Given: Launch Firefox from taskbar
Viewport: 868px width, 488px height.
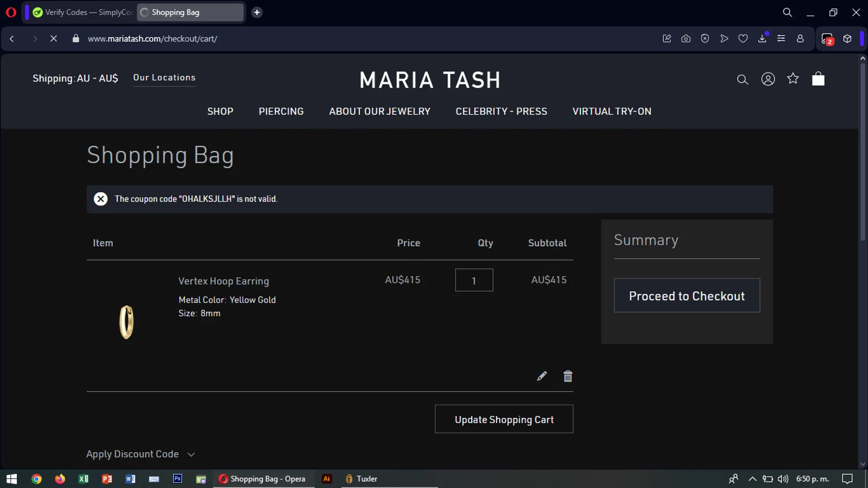Looking at the screenshot, I should point(60,479).
